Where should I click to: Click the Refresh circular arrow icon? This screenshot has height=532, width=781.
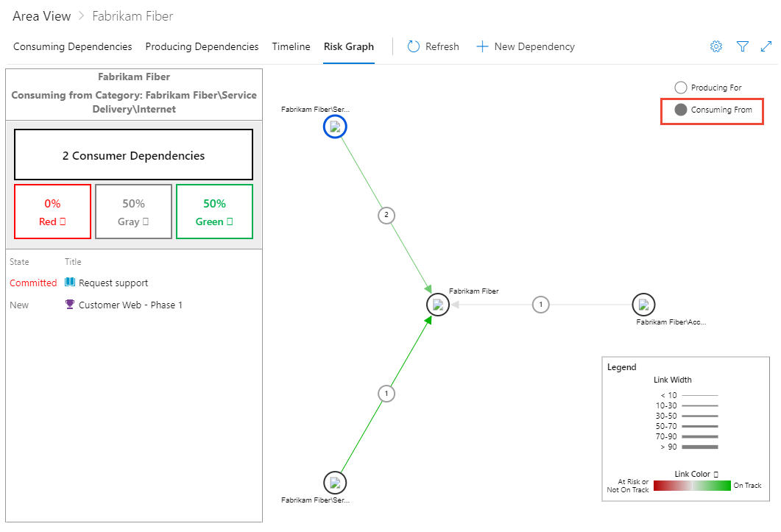coord(412,46)
